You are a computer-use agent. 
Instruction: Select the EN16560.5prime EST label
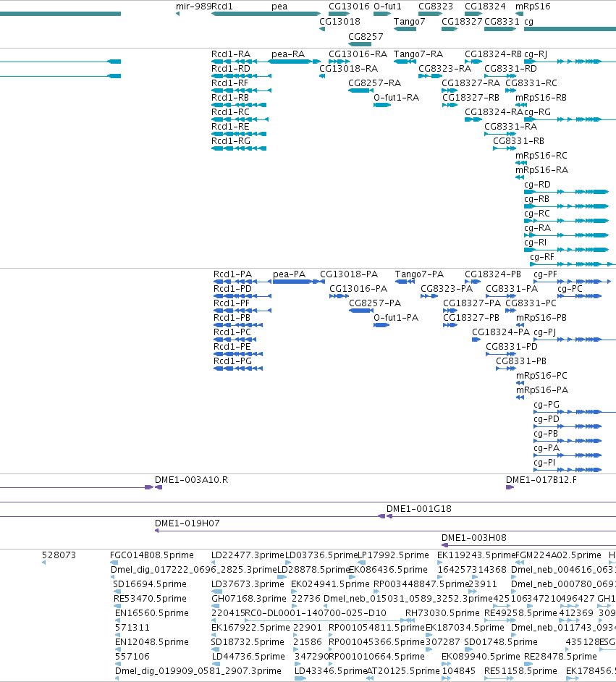tap(152, 612)
